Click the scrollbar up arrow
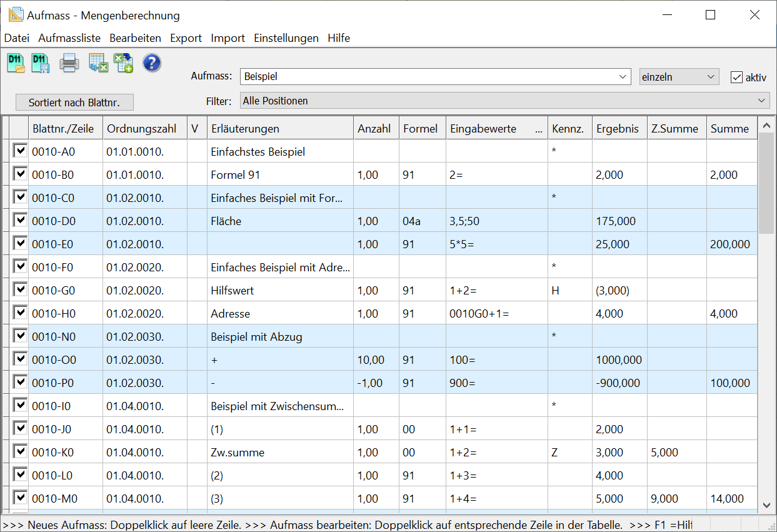Screen dimensions: 777x532 [x=766, y=126]
